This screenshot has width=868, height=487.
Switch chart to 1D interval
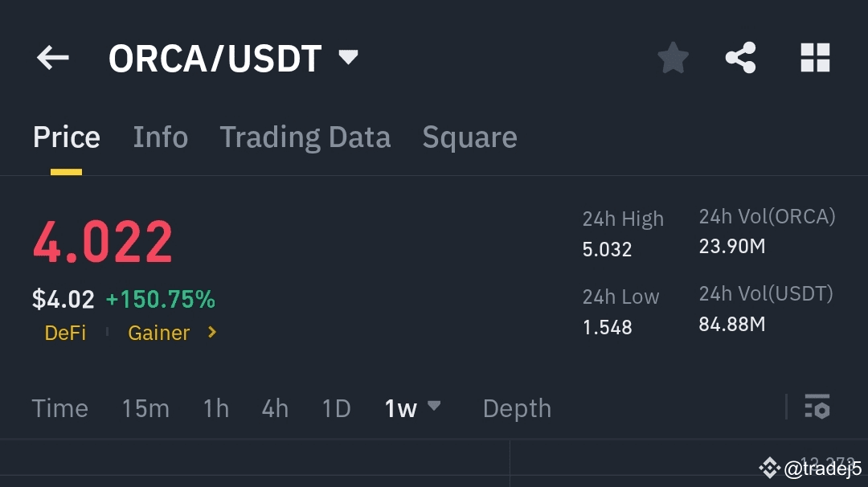tap(336, 408)
